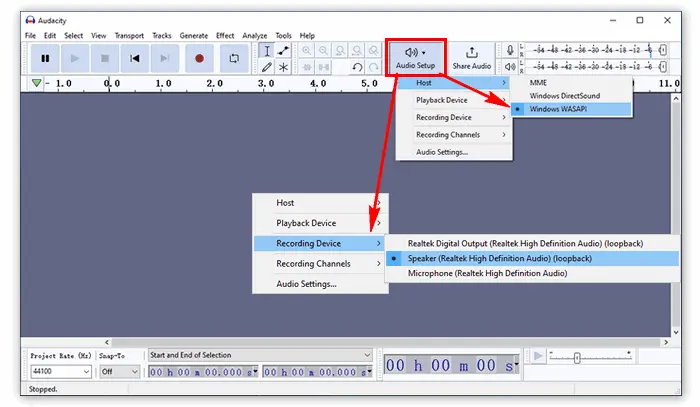The height and width of the screenshot is (407, 700).
Task: Toggle the Loop button
Action: pos(234,58)
